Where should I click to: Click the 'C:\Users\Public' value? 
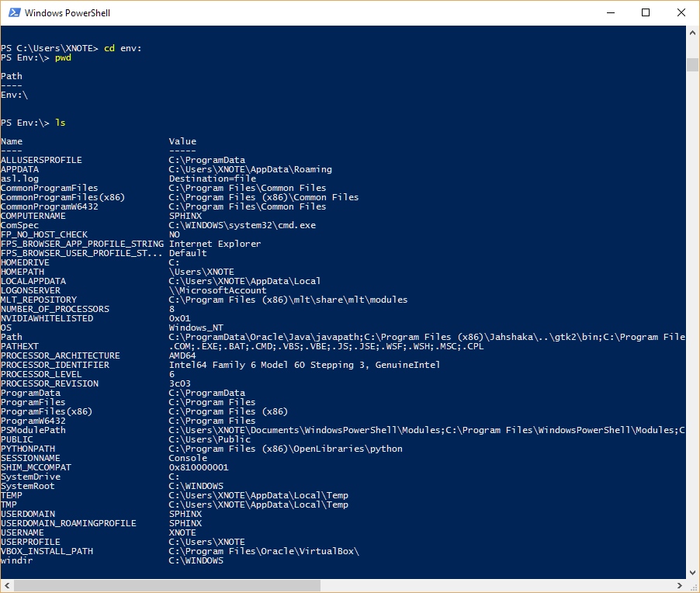coord(210,439)
